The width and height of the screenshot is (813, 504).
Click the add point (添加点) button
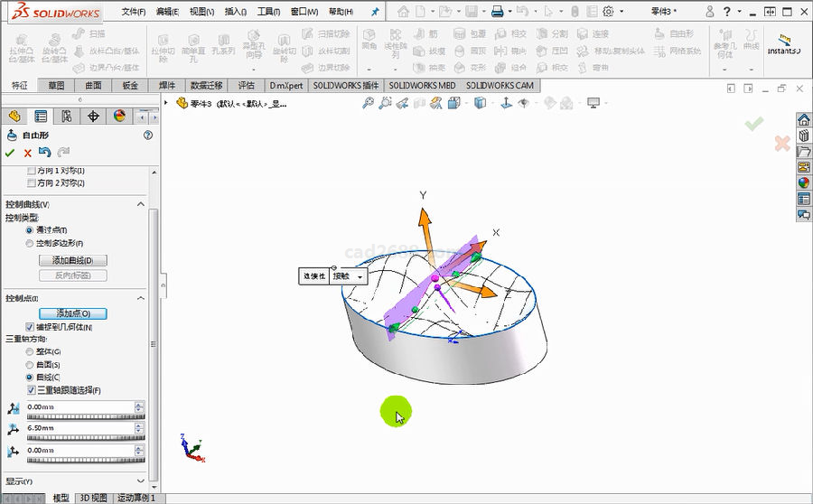pos(72,313)
